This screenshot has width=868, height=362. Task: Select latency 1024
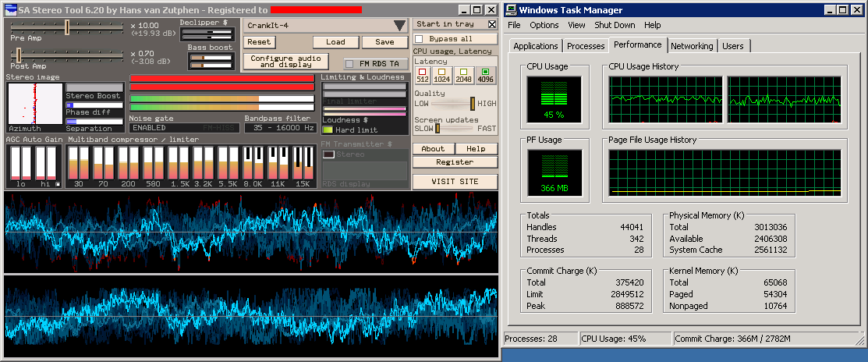441,75
